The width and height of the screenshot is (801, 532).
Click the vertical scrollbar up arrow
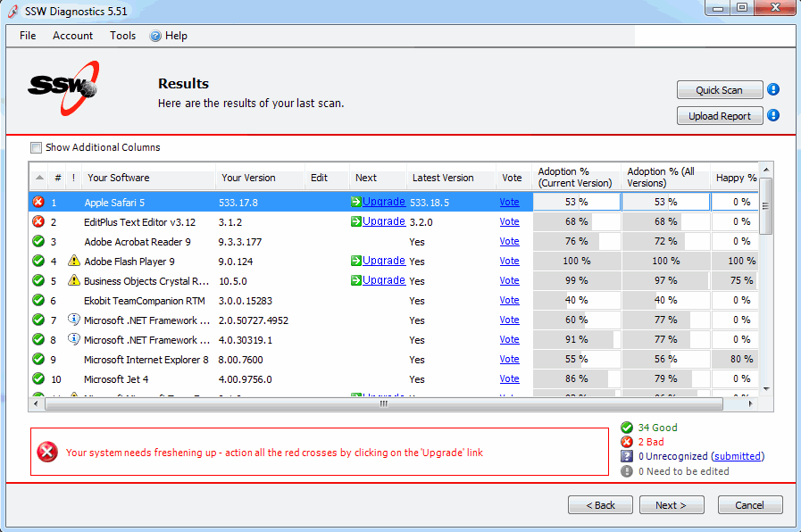click(x=766, y=170)
